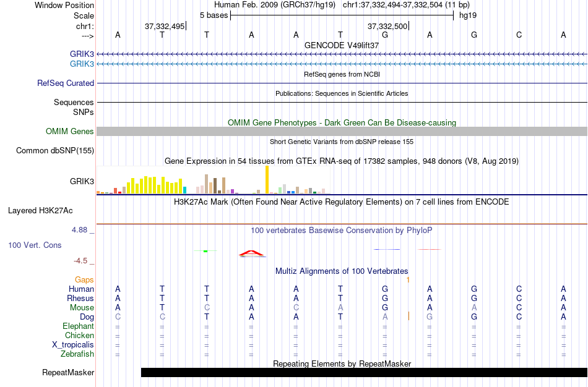The width and height of the screenshot is (588, 387).
Task: Click the red A conservation logo peak
Action: point(252,253)
